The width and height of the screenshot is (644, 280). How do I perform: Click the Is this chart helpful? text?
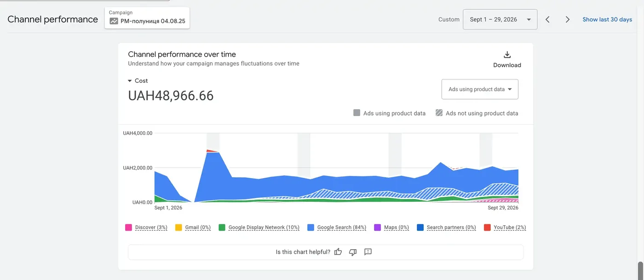point(303,252)
